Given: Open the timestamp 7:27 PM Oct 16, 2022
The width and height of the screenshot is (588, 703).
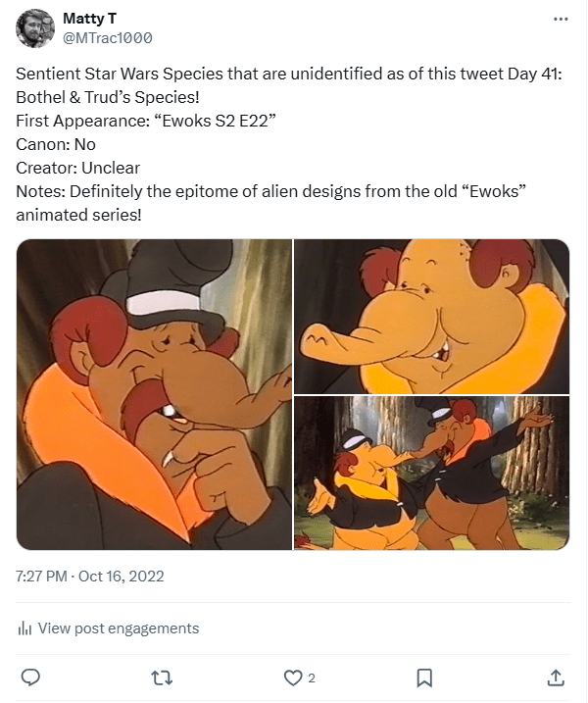Looking at the screenshot, I should pyautogui.click(x=90, y=577).
